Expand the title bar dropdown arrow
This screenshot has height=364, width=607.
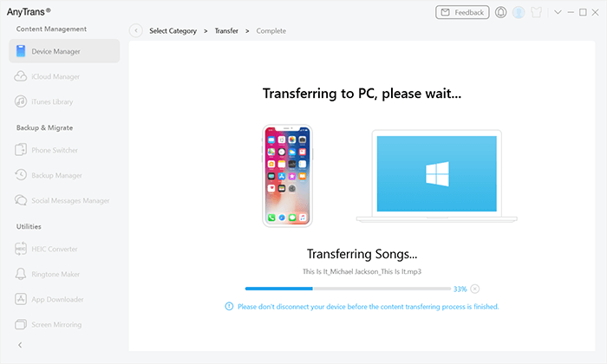558,12
